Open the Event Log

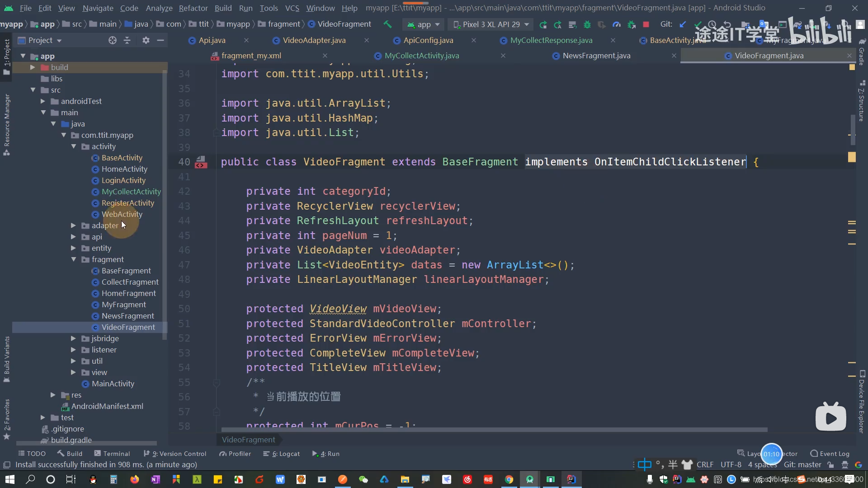point(830,454)
